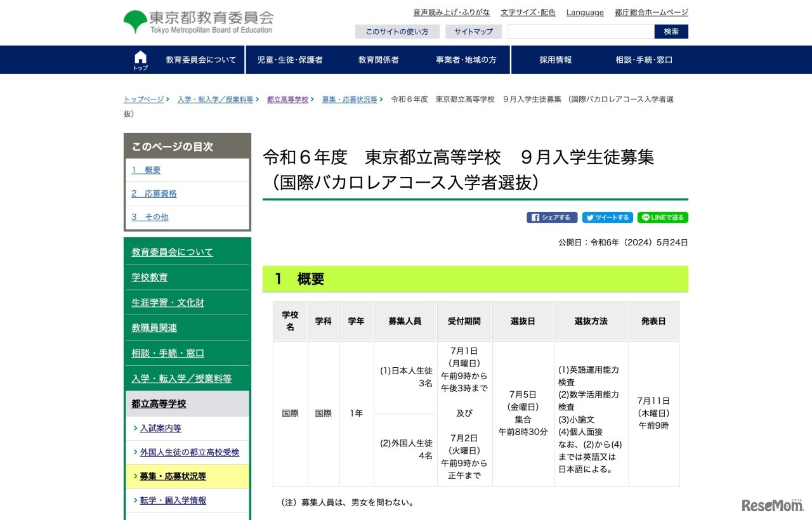Click the サイトマップ button
Viewport: 812px width, 520px height.
coord(473,32)
